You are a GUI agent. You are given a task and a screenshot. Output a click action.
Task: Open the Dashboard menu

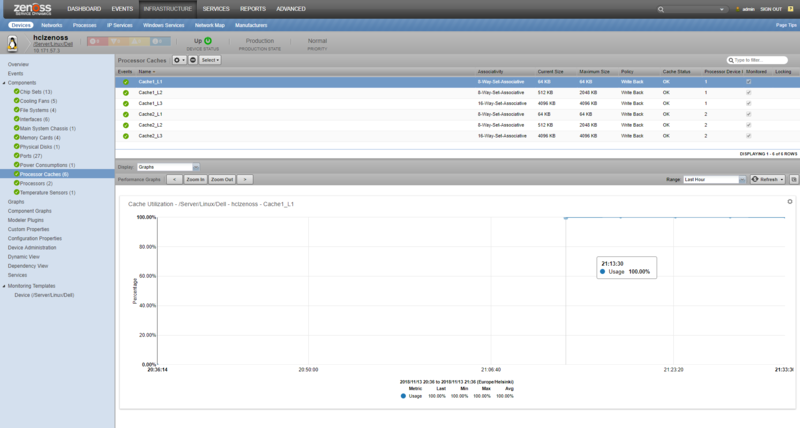(84, 9)
